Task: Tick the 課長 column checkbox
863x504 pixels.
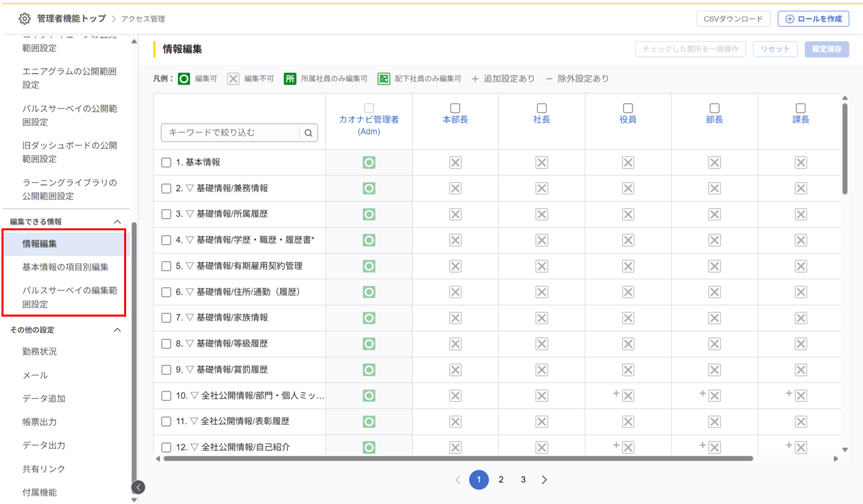Action: [x=801, y=108]
